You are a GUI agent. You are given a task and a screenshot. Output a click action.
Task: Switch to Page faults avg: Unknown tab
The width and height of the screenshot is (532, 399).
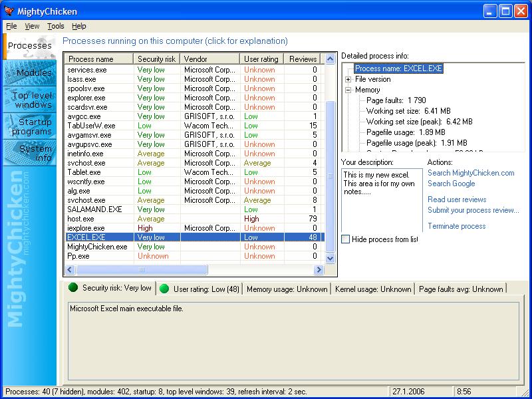click(x=461, y=289)
